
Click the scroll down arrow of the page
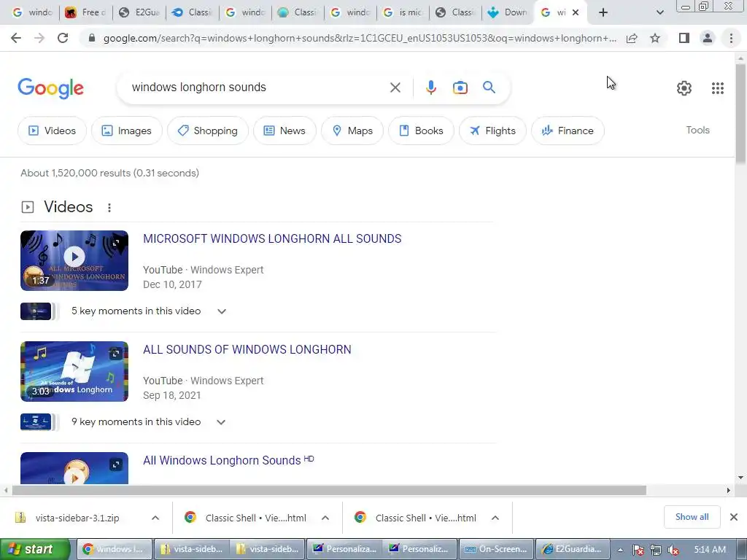740,478
